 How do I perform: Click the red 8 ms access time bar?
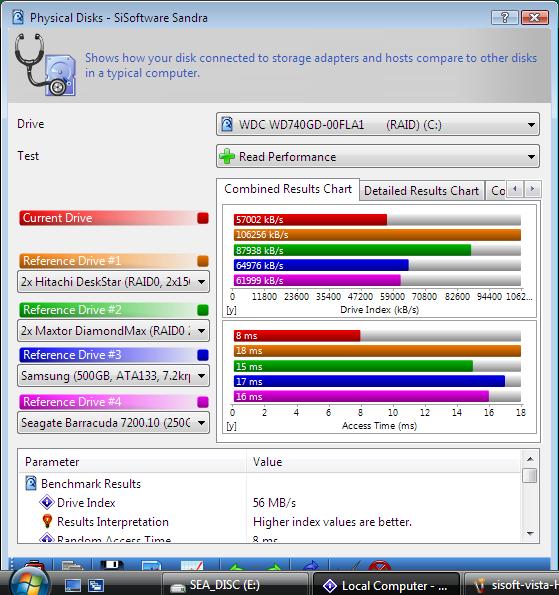coord(297,336)
